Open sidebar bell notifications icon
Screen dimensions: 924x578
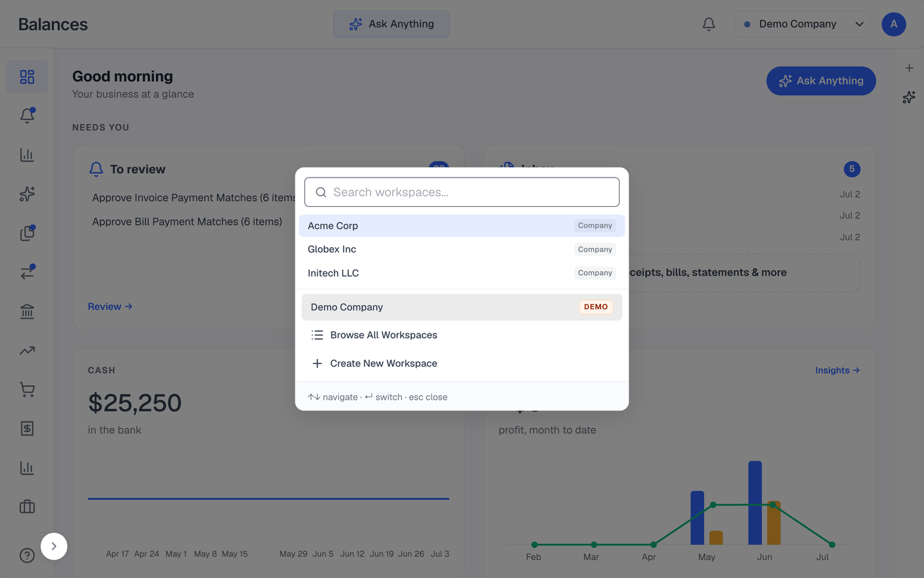coord(27,116)
